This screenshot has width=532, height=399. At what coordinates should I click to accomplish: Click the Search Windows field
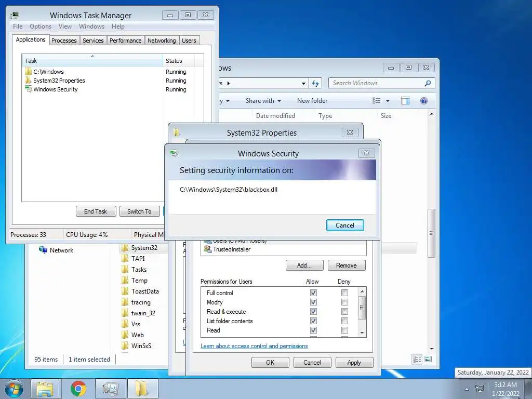[x=381, y=83]
